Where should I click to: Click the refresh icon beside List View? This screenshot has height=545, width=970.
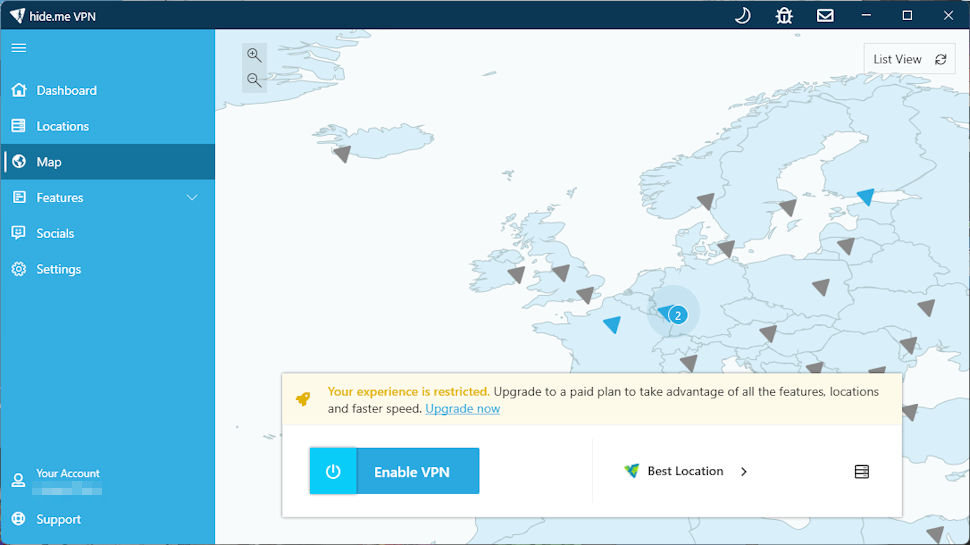pos(941,59)
